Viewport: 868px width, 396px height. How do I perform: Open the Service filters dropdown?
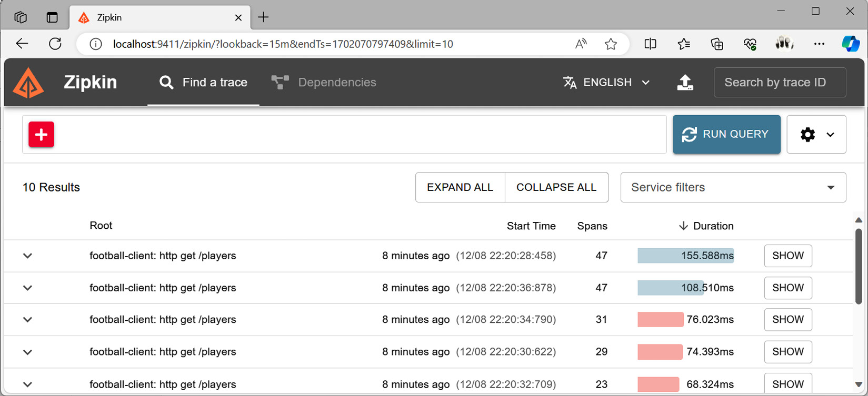733,187
